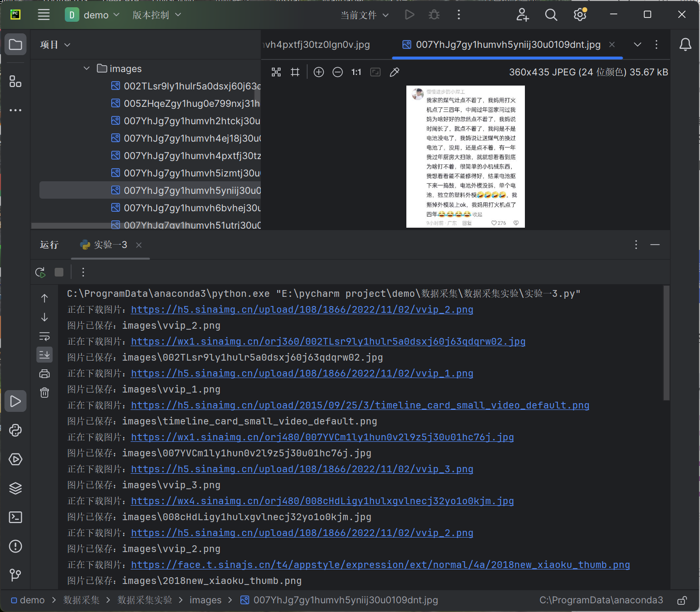Hide the Run tool window
The image size is (700, 612).
[655, 245]
